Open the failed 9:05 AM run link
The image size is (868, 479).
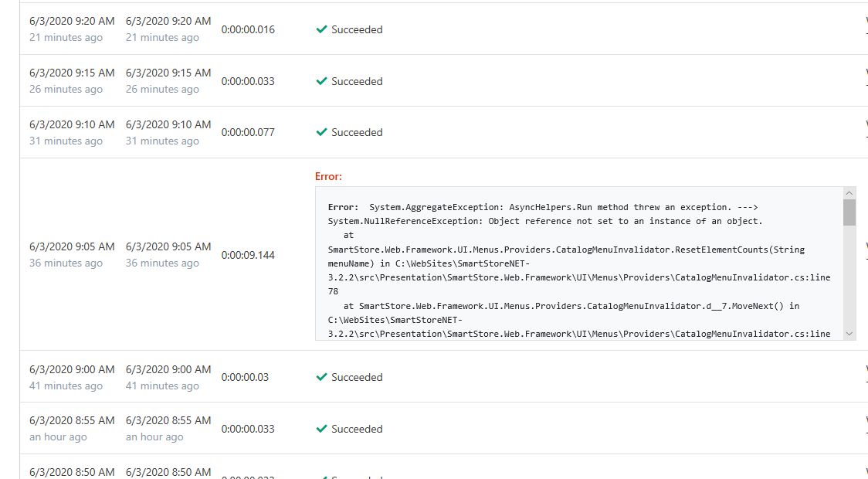pos(71,246)
